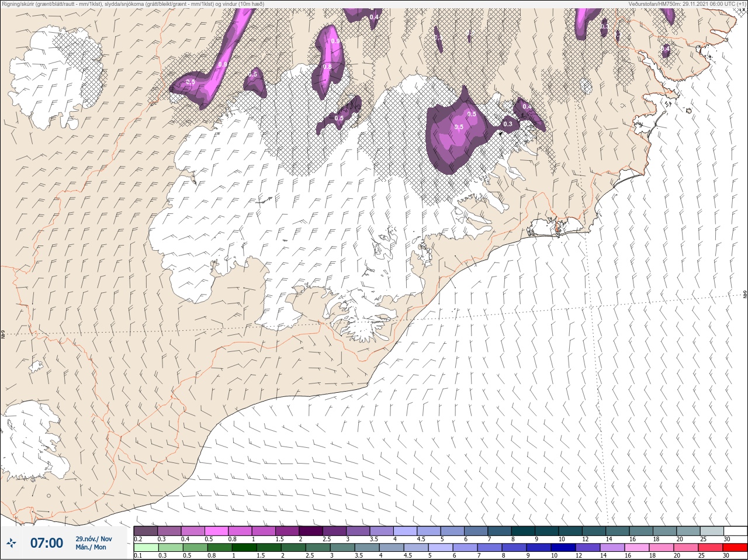This screenshot has height=560, width=748.
Task: Select the navy blue 10 swatch in the lower legend row
Action: 562,548
